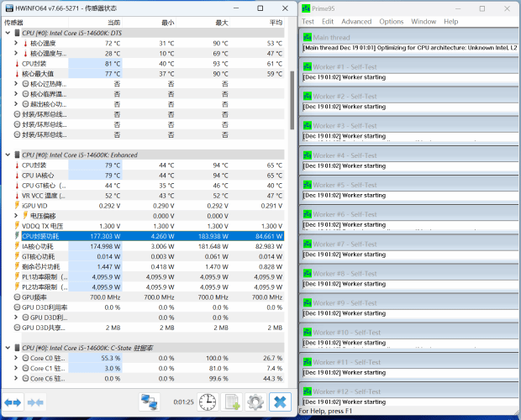Click the circle icon beside GPU D3D利用率
Image resolution: width=521 pixels, height=420 pixels.
click(x=17, y=307)
